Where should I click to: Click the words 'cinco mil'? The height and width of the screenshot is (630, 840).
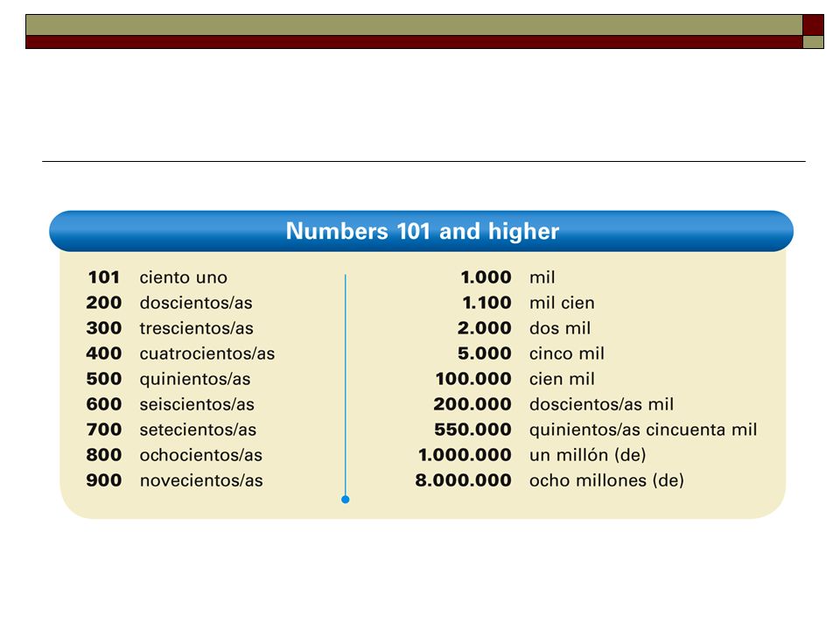click(x=567, y=353)
